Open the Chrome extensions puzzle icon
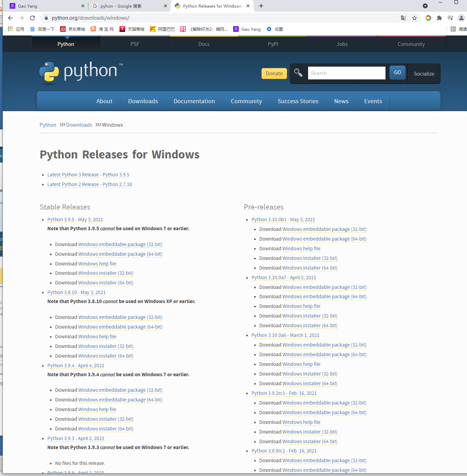 439,18
